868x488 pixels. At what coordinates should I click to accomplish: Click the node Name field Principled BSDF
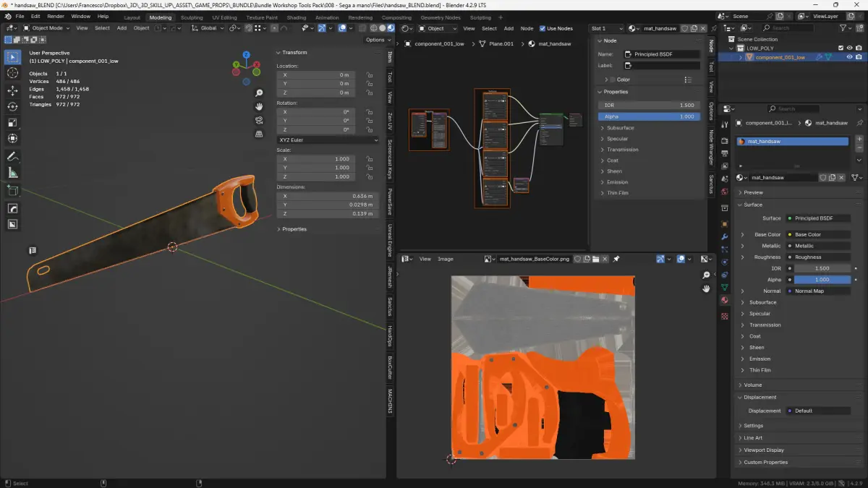click(x=662, y=54)
